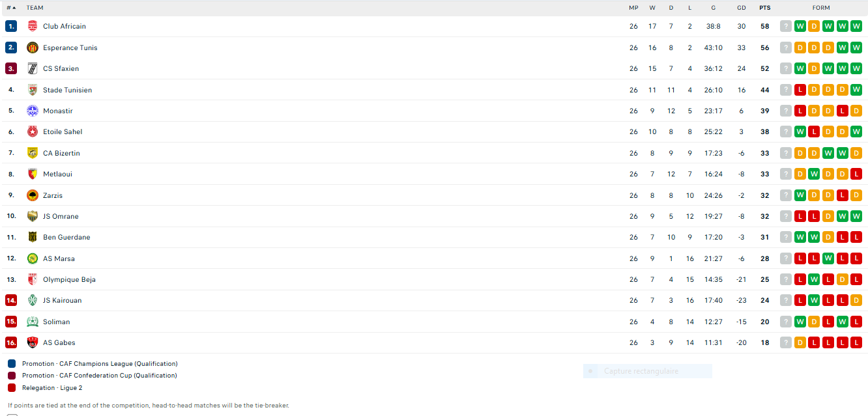Click the MP column header
This screenshot has width=868, height=416.
tap(633, 8)
